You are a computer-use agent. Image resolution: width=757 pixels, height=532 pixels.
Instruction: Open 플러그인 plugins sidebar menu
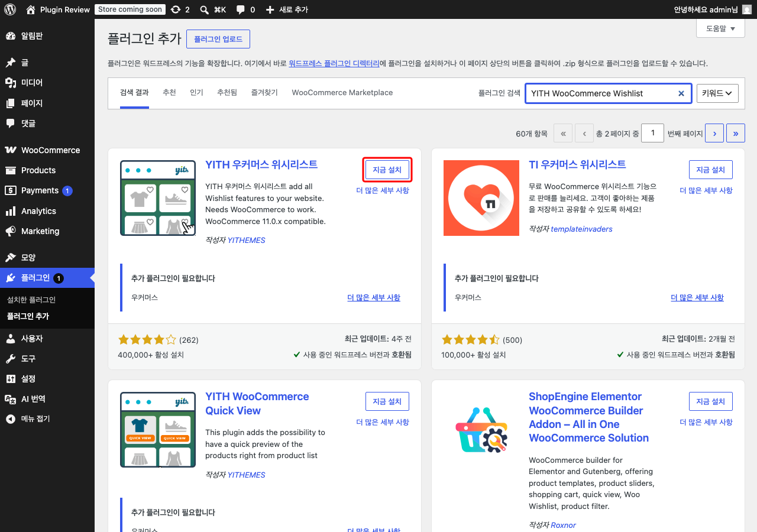click(x=47, y=278)
